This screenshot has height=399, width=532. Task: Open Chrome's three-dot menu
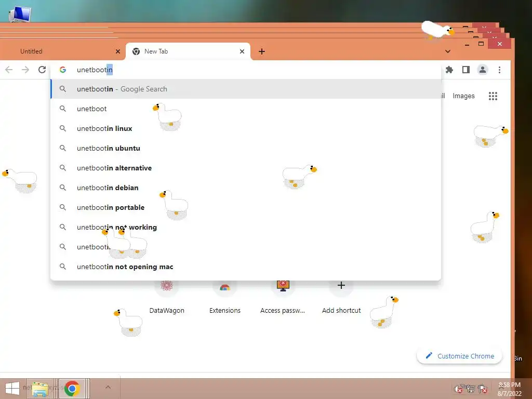[x=499, y=70]
